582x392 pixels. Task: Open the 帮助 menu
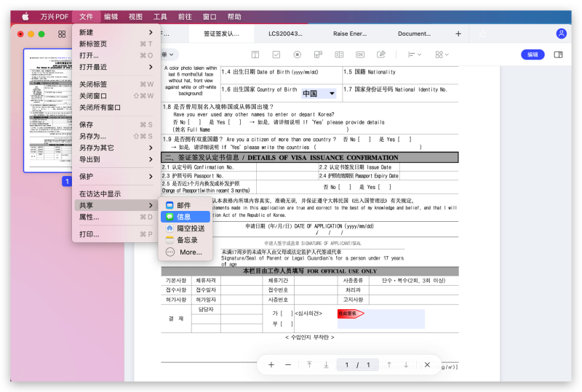234,17
